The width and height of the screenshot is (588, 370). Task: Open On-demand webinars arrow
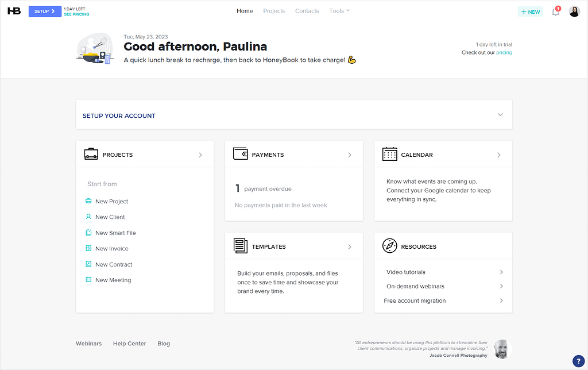(501, 286)
